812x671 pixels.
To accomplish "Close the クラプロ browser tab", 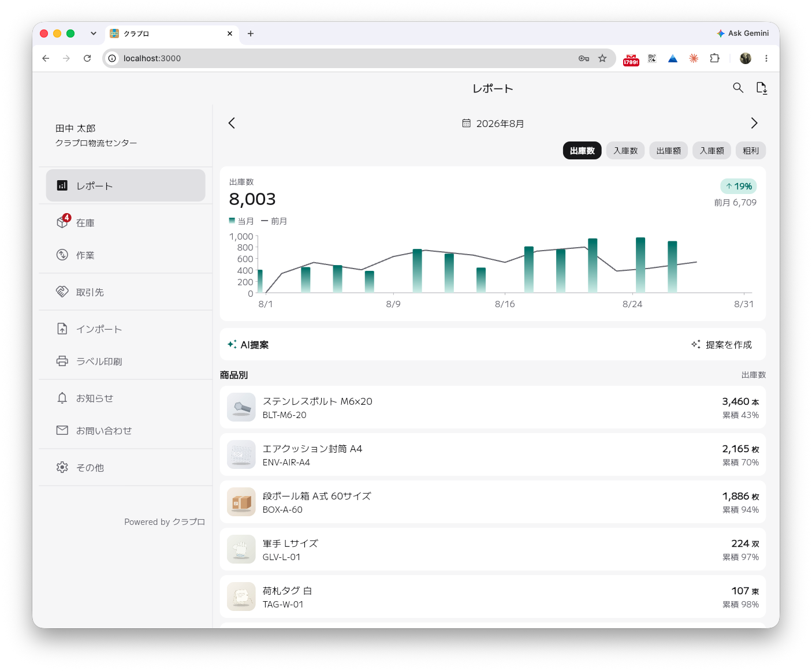I will tap(230, 33).
